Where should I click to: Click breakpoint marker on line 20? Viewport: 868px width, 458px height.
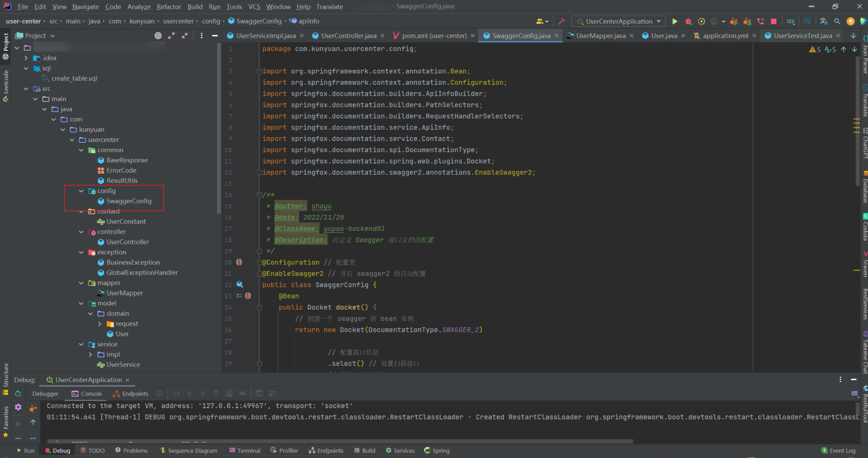239,262
